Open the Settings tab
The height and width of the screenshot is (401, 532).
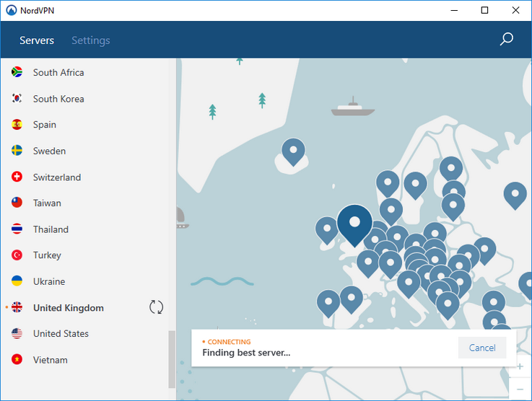point(90,40)
